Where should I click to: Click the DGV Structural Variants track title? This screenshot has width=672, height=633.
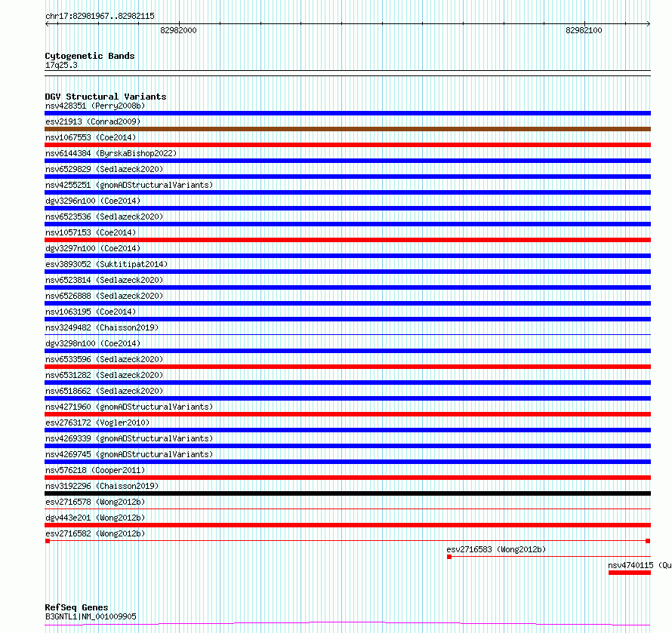(x=106, y=97)
